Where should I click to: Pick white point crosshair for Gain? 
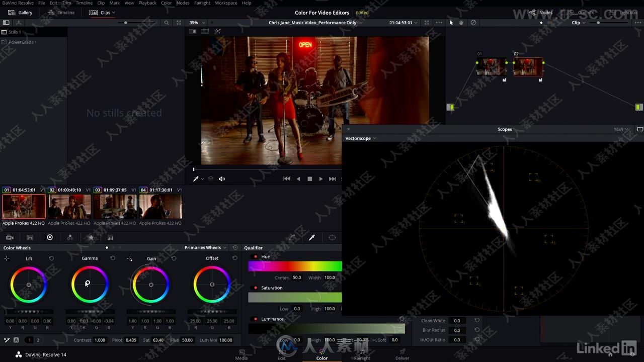(x=129, y=258)
